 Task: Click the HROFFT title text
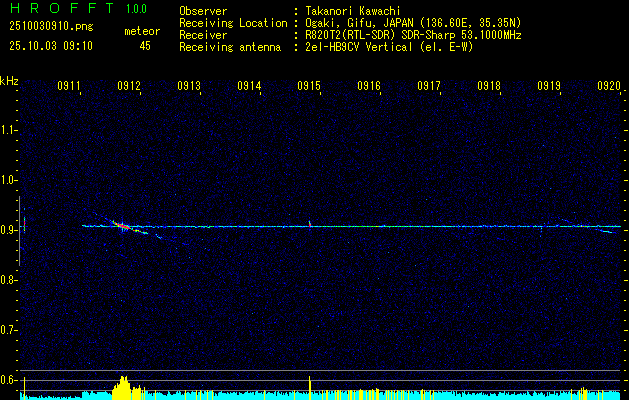[x=62, y=8]
